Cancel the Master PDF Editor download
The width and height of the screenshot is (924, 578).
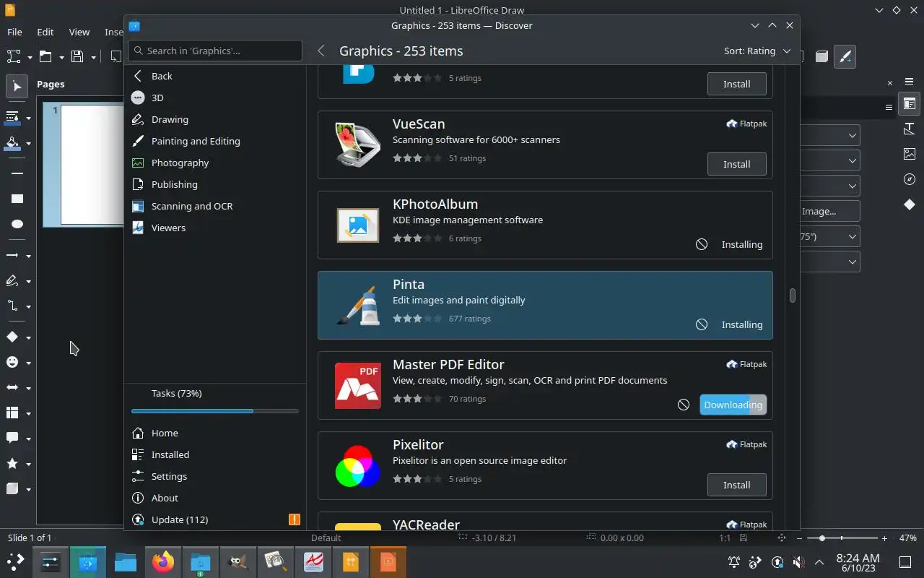683,405
